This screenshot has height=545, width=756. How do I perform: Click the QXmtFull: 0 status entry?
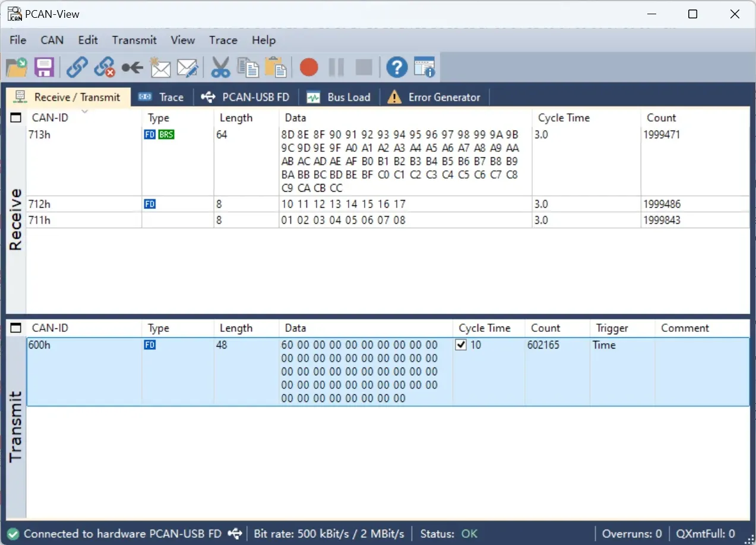[705, 534]
